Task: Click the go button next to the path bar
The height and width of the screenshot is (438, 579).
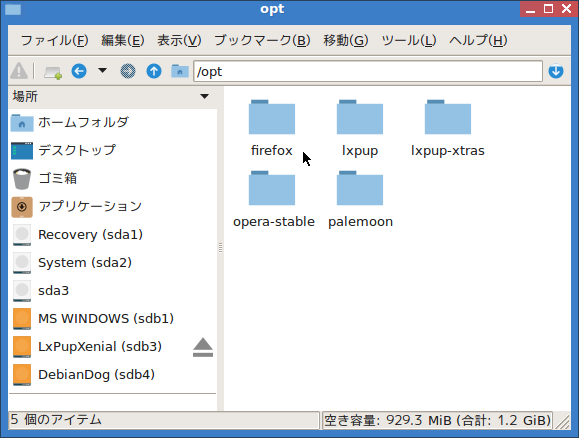Action: click(x=556, y=71)
